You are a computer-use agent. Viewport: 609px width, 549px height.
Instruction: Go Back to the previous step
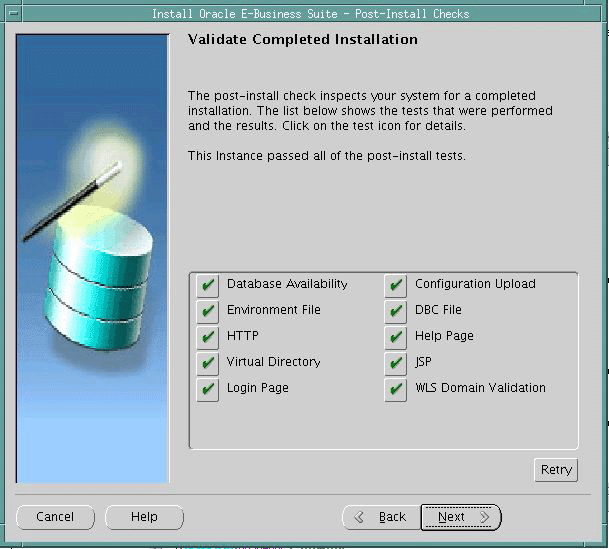coord(381,517)
